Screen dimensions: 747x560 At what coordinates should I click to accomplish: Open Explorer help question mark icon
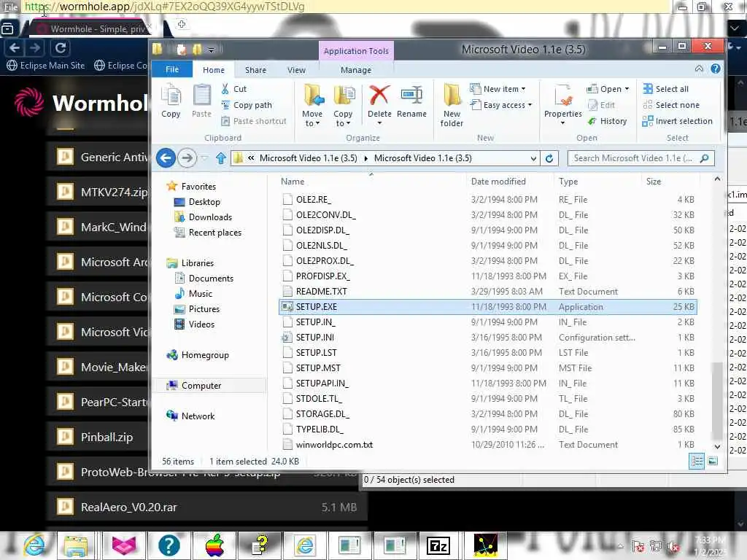tap(715, 69)
